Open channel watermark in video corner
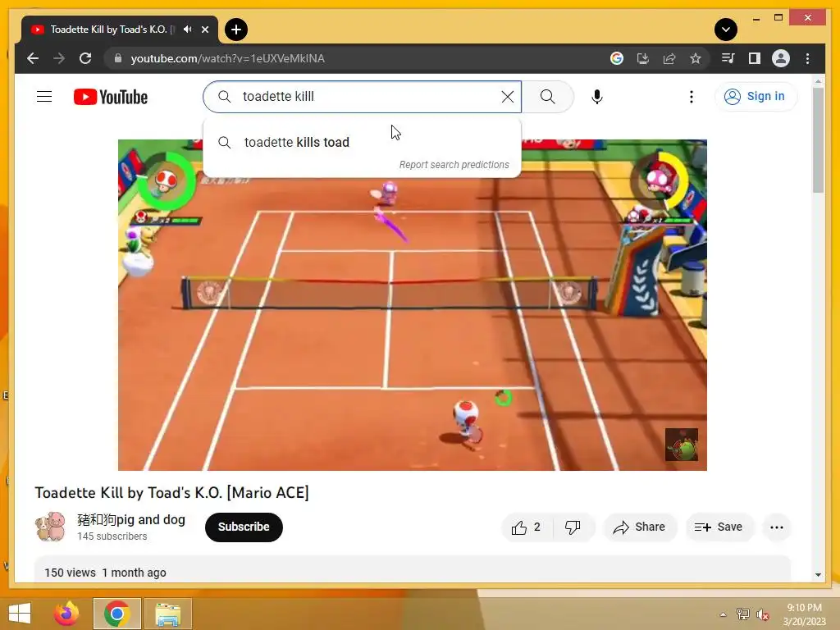The width and height of the screenshot is (840, 630). pos(682,444)
